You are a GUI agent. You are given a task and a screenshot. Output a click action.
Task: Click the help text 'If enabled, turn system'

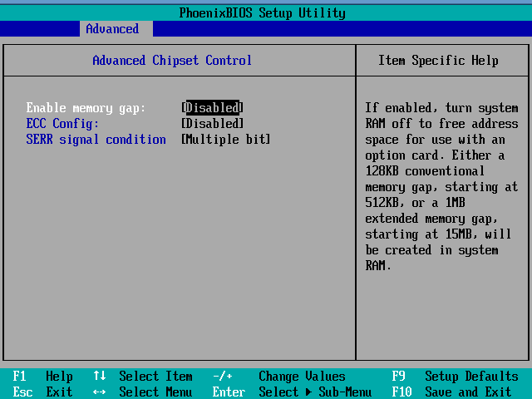point(441,108)
